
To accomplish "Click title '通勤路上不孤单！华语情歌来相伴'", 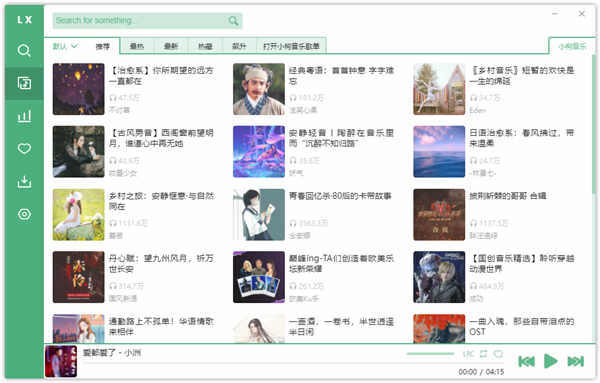I will (161, 326).
